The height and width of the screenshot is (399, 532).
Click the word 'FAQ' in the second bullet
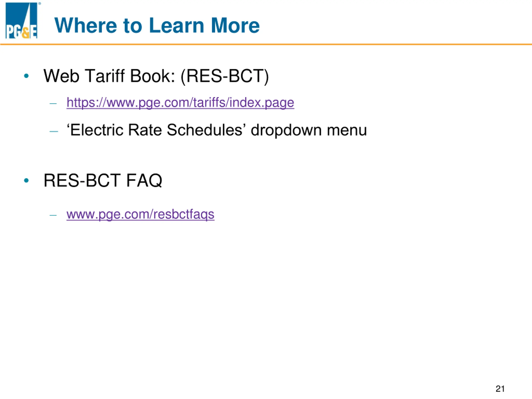(144, 180)
